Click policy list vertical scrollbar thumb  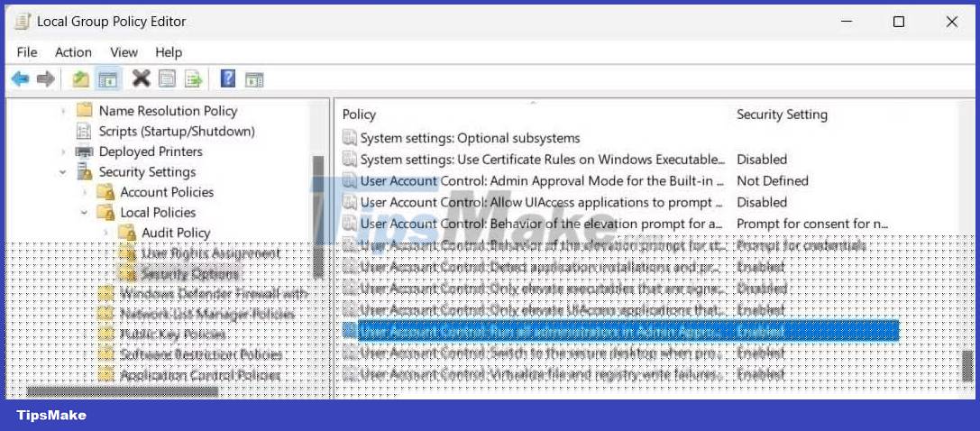[x=967, y=366]
